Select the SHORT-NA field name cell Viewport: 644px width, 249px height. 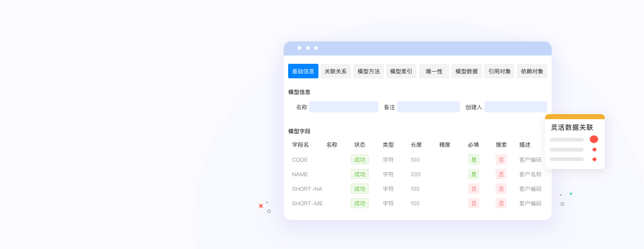coord(307,189)
